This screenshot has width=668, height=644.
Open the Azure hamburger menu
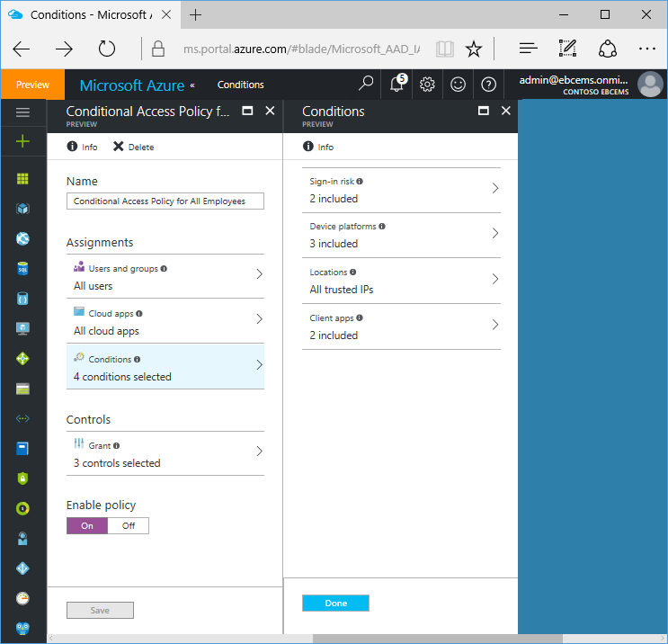(x=22, y=112)
